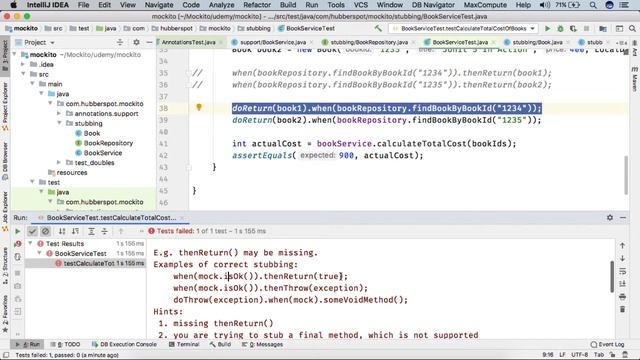Open Run panel settings gear
Viewport: 640px width, 360px height.
pos(610,218)
